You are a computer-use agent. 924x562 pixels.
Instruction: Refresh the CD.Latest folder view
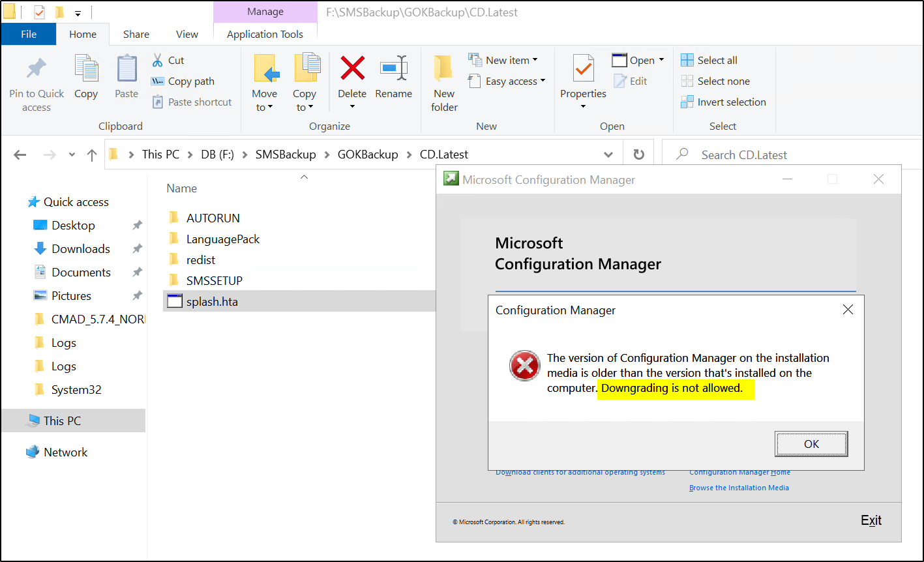click(639, 155)
